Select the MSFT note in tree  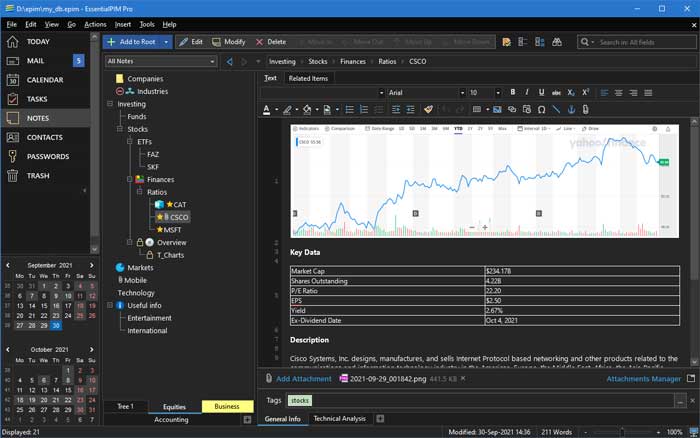coord(172,230)
